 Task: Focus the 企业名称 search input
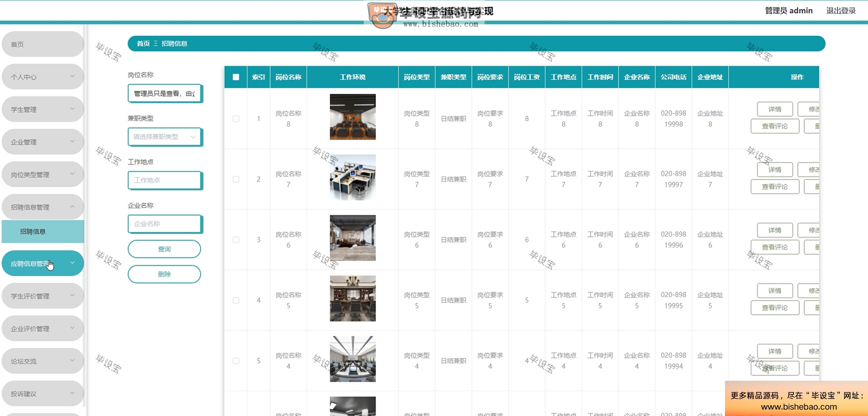(165, 224)
